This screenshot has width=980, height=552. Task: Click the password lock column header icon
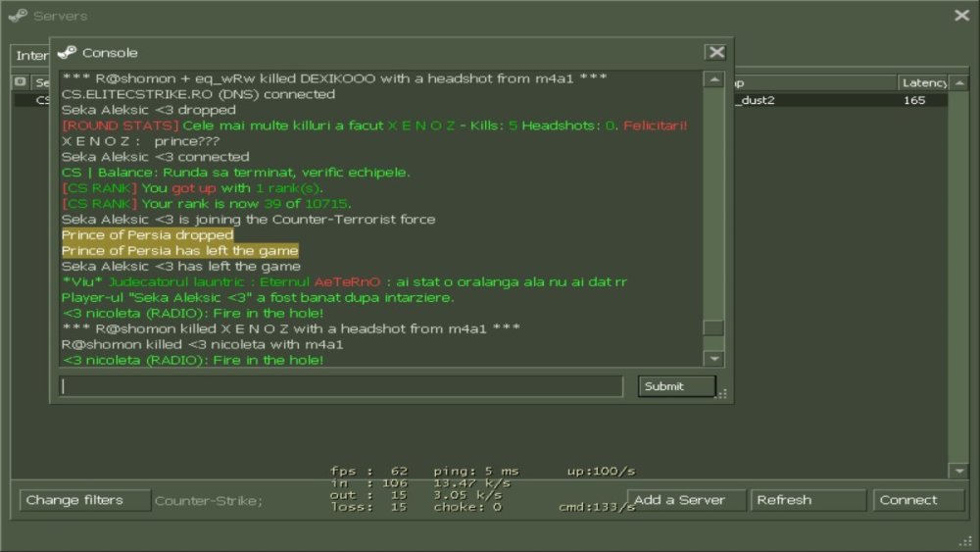click(x=20, y=82)
